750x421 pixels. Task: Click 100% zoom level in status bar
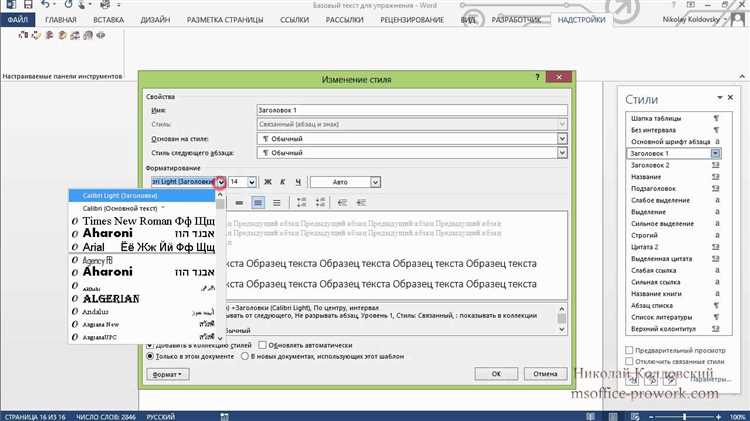click(x=738, y=417)
